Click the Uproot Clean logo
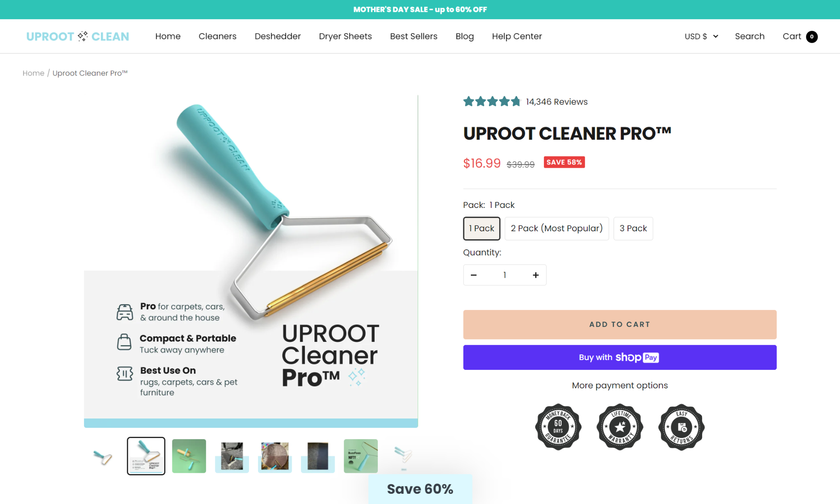The image size is (840, 504). pos(77,36)
